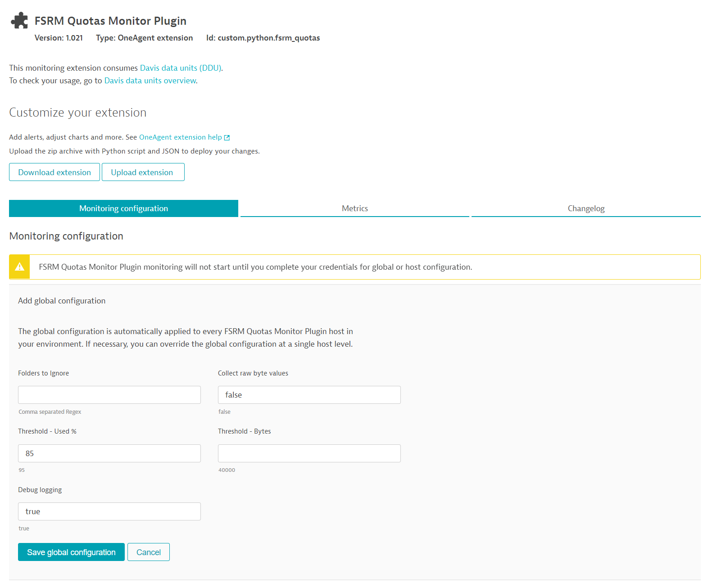Focus the Threshold - Bytes field
The width and height of the screenshot is (708, 588).
click(309, 453)
